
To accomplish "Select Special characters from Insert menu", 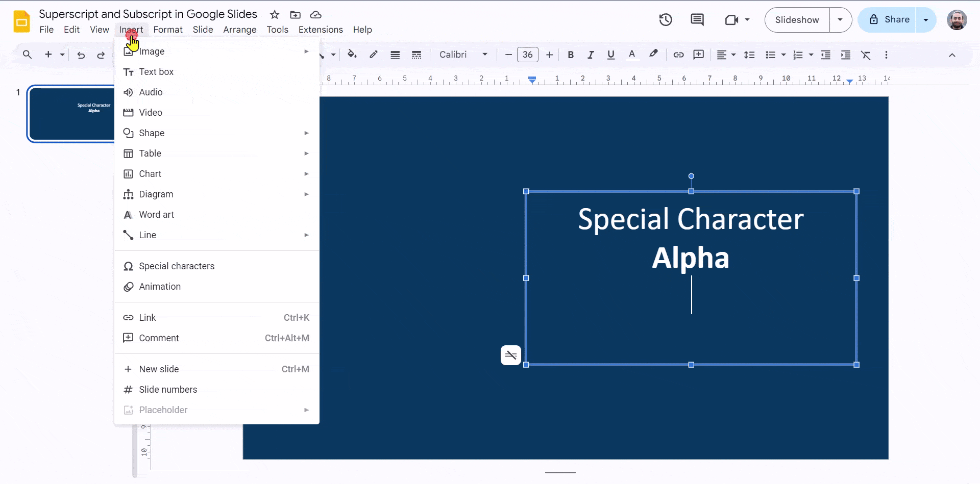I will tap(177, 266).
